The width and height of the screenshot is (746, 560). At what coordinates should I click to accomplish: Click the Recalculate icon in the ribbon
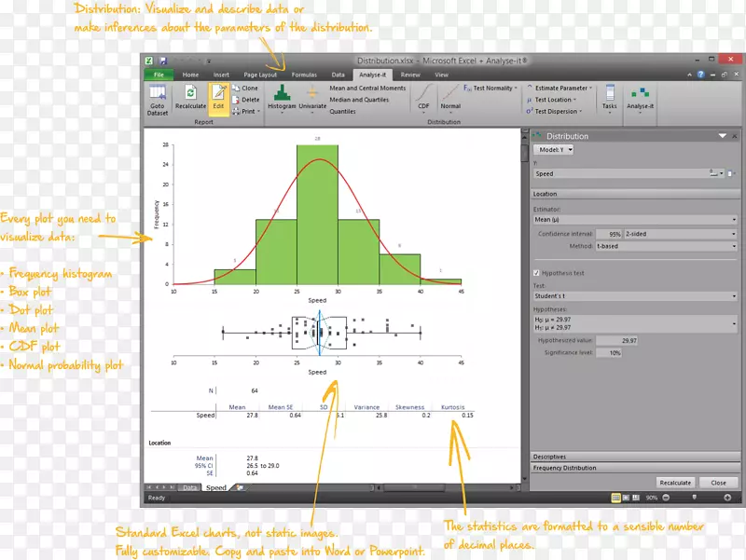point(190,94)
